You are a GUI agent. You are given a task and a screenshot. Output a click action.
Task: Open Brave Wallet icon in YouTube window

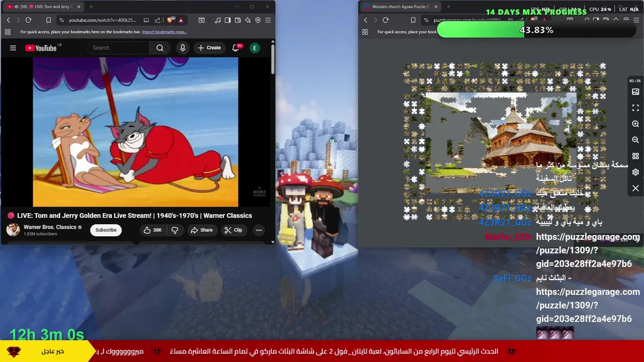pos(237,20)
